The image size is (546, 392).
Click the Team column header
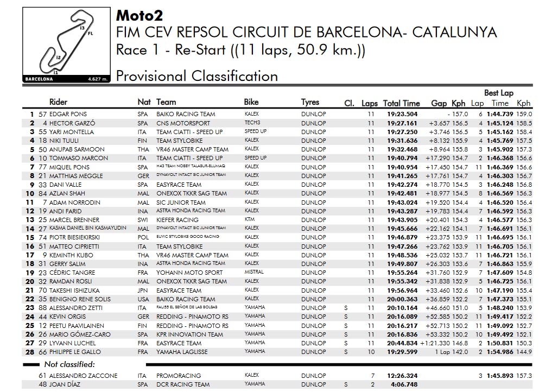[x=166, y=102]
